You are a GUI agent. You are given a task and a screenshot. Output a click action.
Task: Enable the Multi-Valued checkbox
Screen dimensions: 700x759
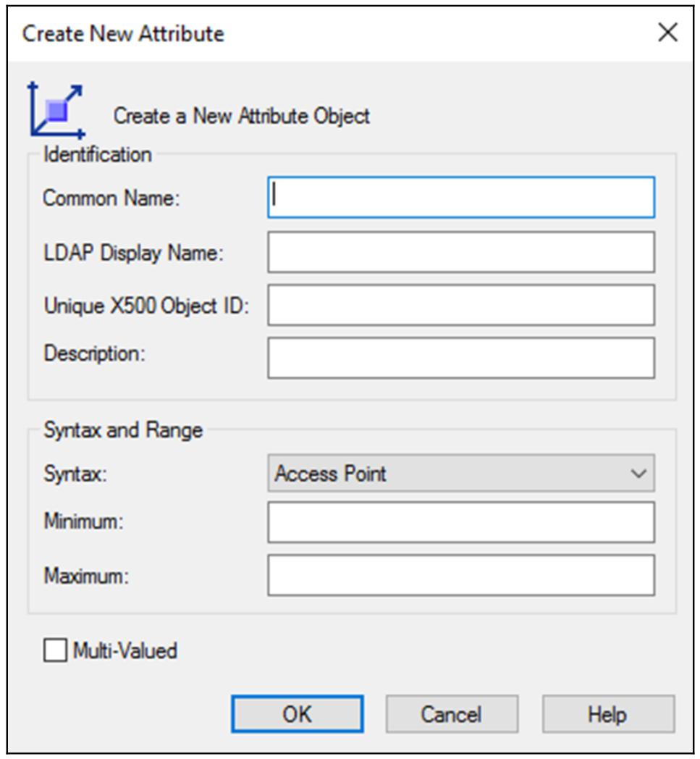coord(54,650)
